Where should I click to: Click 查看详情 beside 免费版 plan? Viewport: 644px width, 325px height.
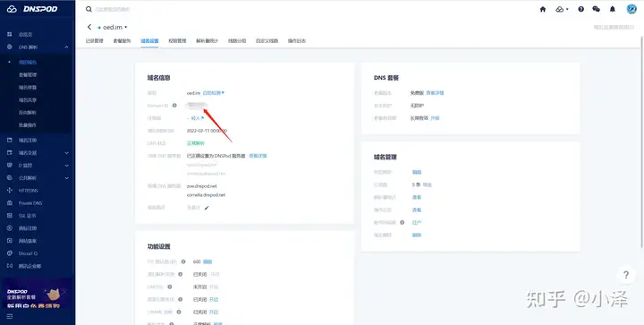435,93
